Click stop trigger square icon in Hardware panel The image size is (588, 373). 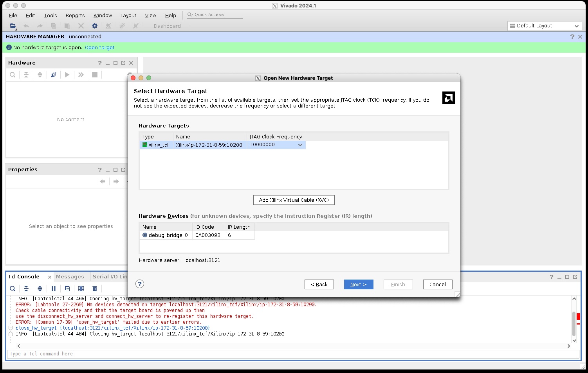95,75
